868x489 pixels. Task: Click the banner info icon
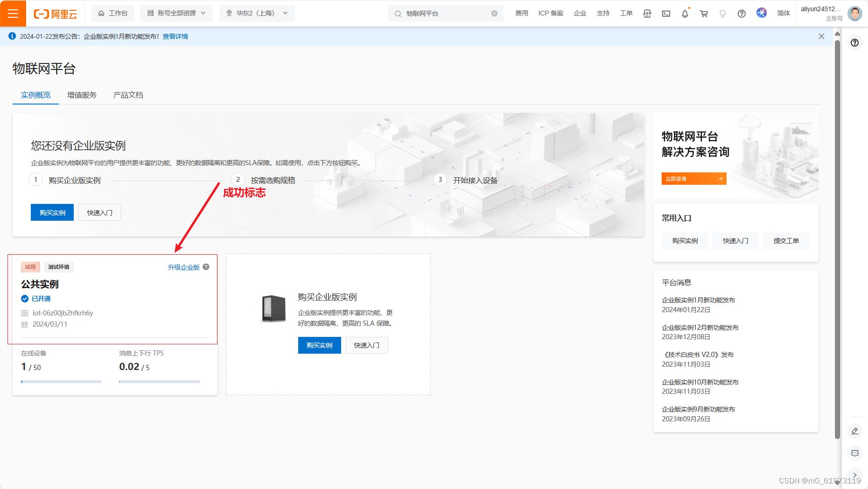(12, 36)
